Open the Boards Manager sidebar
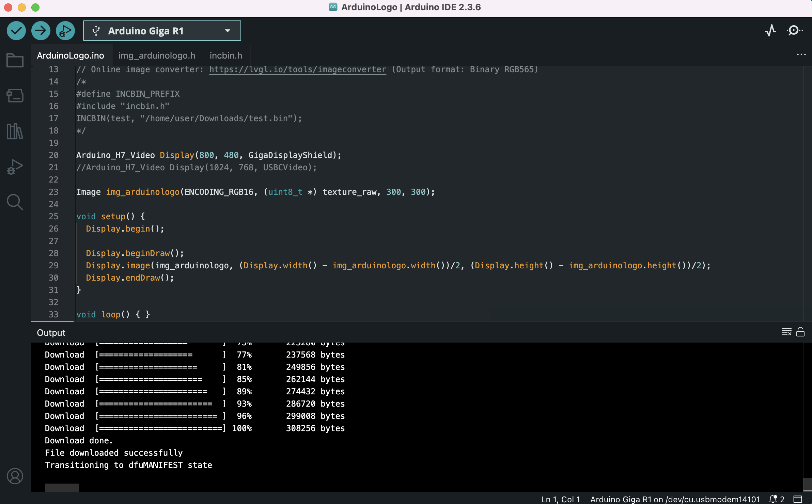Viewport: 812px width, 504px height. 15,96
